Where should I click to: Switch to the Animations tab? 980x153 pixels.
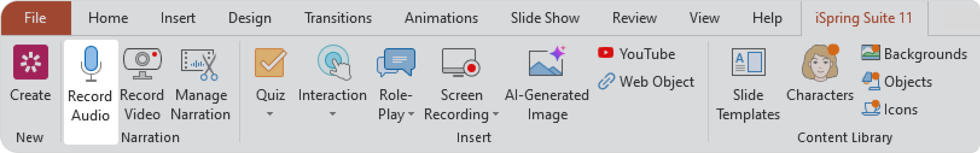(x=441, y=18)
